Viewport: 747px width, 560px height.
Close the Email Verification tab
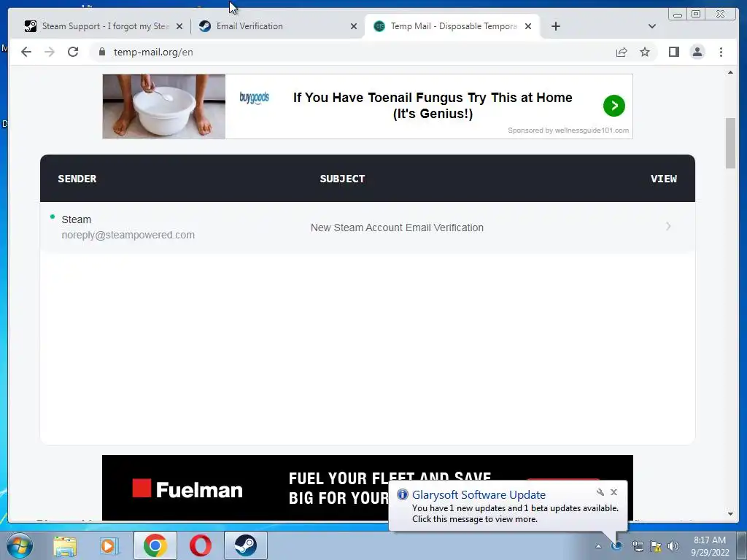point(354,27)
